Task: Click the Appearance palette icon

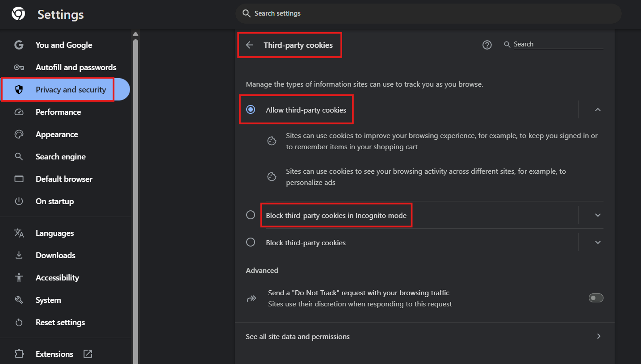Action: click(19, 134)
